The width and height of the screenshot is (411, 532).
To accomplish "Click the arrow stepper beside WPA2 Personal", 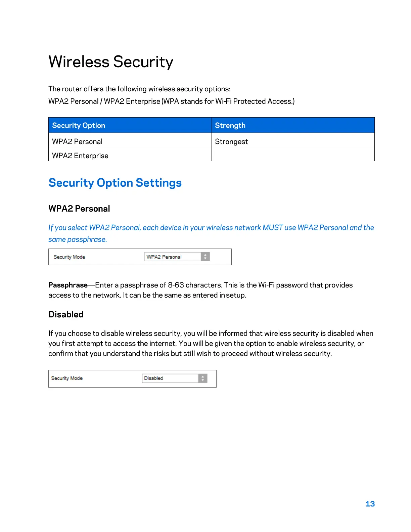I will [x=205, y=257].
